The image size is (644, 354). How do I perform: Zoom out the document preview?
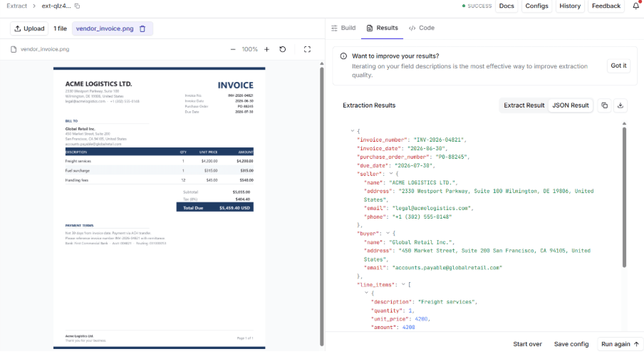coord(233,49)
